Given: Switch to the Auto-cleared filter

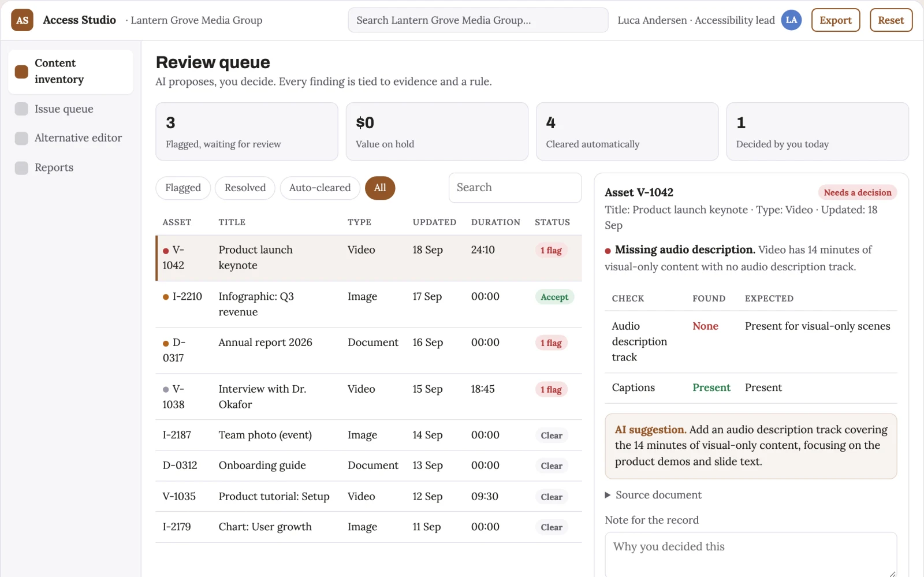Looking at the screenshot, I should click(x=320, y=188).
